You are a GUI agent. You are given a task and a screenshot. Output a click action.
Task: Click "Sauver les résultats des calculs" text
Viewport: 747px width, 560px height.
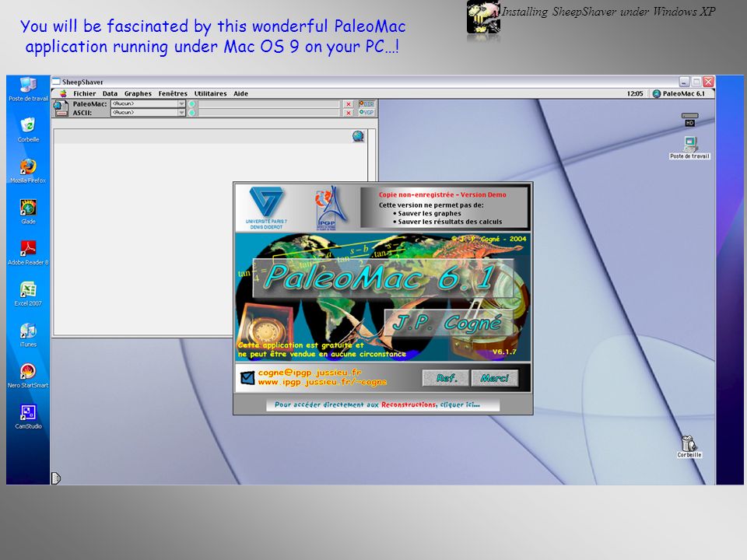tap(450, 222)
